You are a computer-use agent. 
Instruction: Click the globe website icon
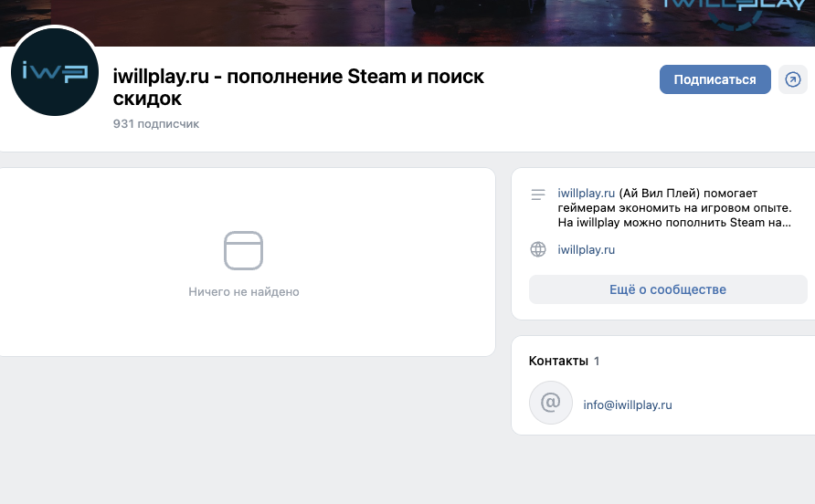[538, 249]
